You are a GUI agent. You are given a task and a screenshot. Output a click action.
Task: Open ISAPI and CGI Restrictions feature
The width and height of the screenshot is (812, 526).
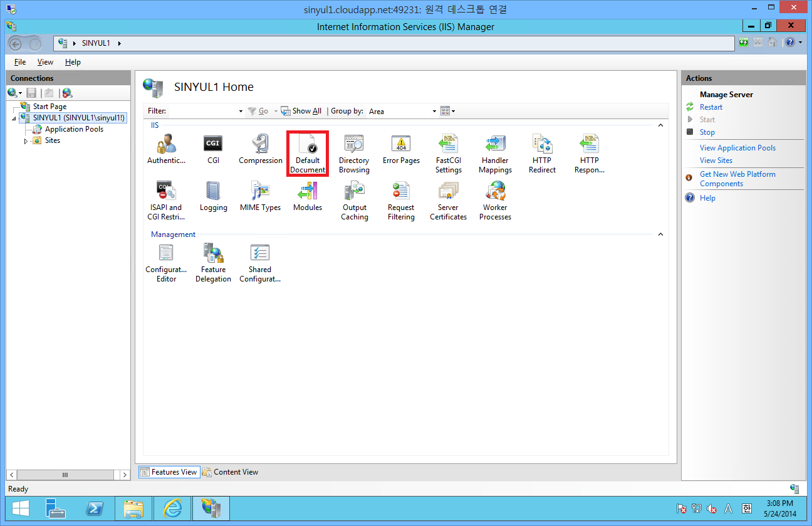pos(166,201)
